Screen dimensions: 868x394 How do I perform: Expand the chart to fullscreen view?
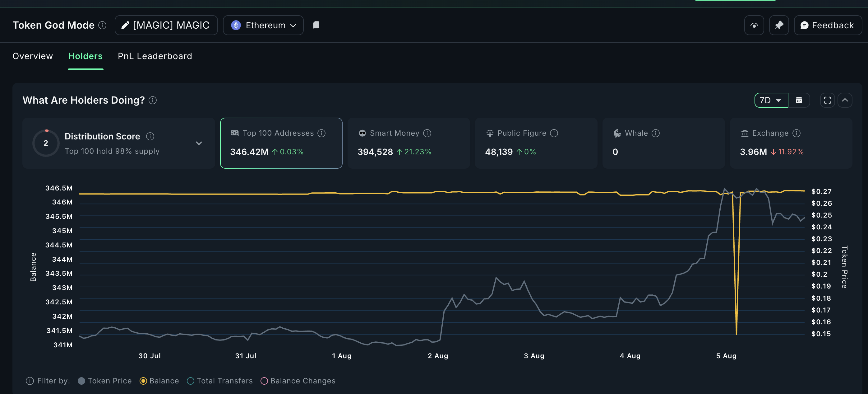point(827,100)
